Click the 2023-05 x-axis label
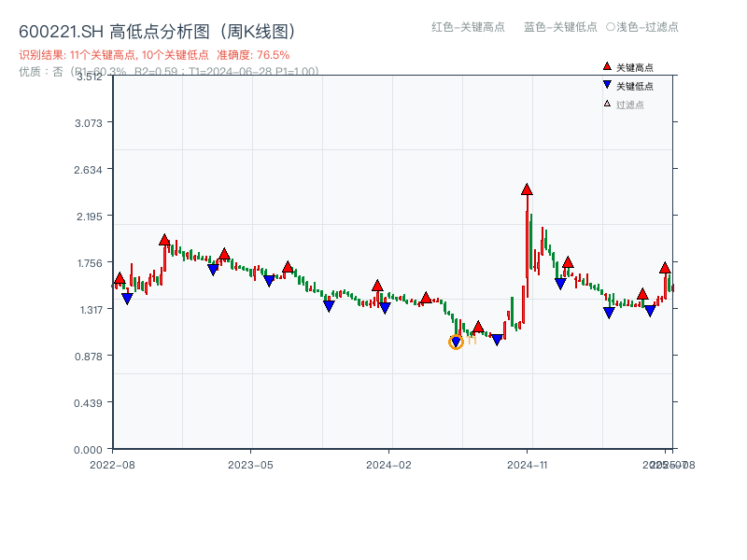 point(250,464)
